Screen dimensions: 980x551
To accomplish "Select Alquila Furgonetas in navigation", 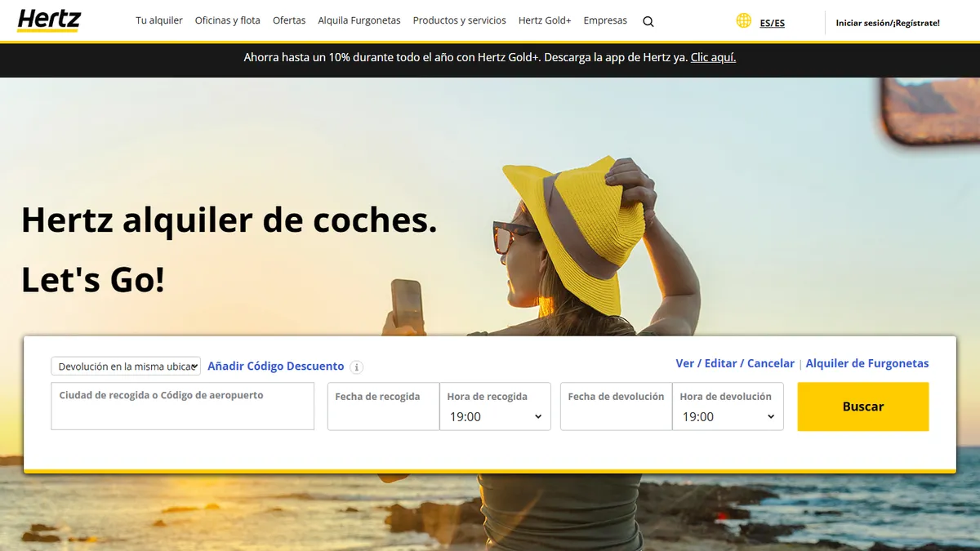I will (359, 20).
